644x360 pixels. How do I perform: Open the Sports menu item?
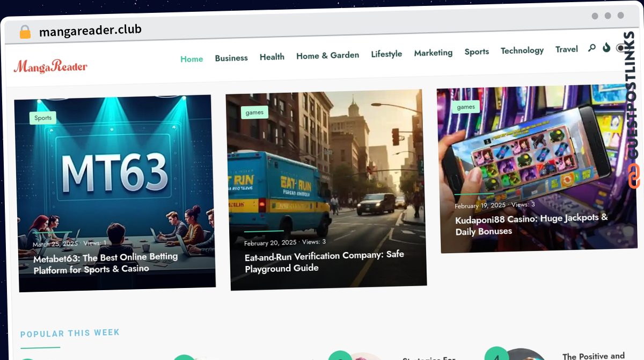(x=477, y=52)
